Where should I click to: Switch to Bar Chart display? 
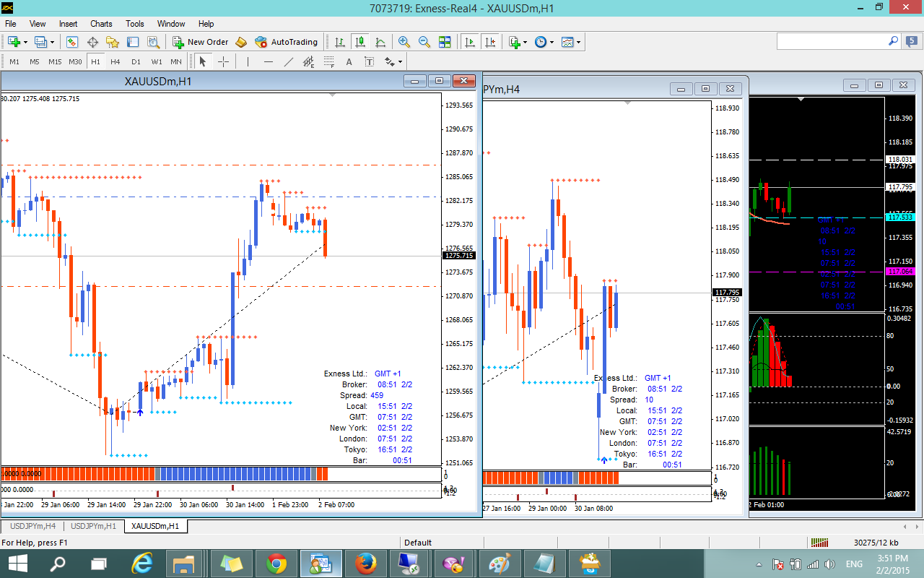tap(340, 42)
